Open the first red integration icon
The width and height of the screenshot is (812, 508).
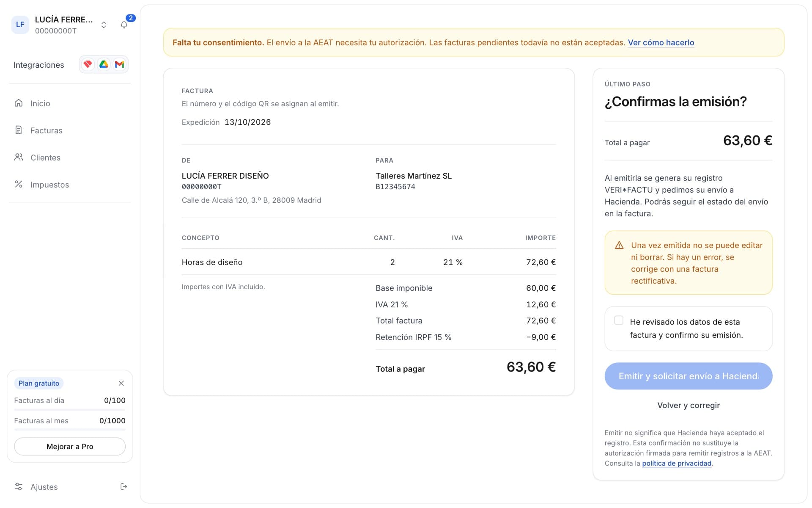[88, 64]
